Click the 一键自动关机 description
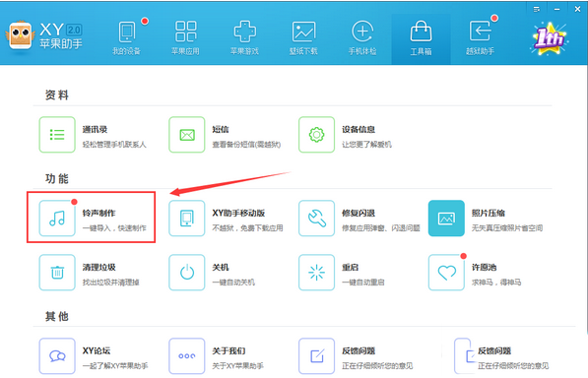This screenshot has width=588, height=378. (233, 283)
